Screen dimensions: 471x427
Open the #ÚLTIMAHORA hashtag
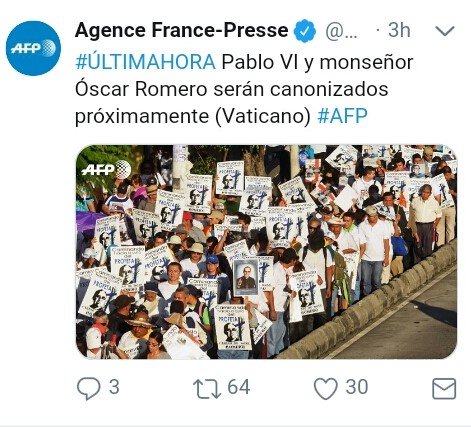(146, 62)
